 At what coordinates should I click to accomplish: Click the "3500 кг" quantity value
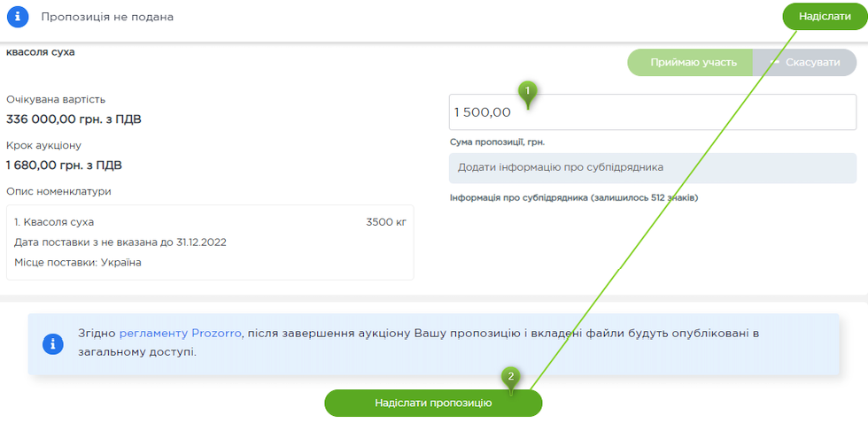click(x=385, y=222)
